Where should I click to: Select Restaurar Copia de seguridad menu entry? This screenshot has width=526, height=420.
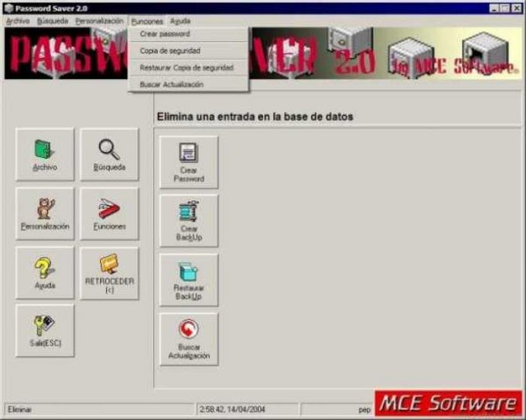point(188,67)
